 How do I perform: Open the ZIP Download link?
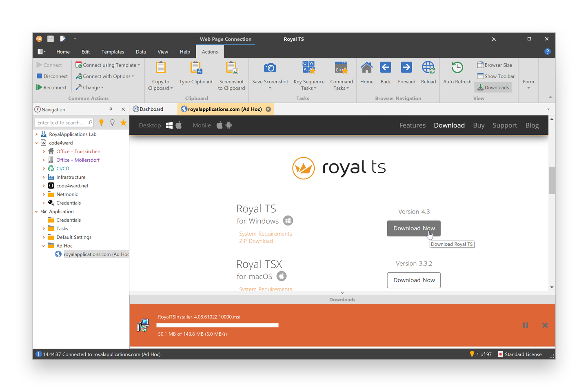(256, 241)
